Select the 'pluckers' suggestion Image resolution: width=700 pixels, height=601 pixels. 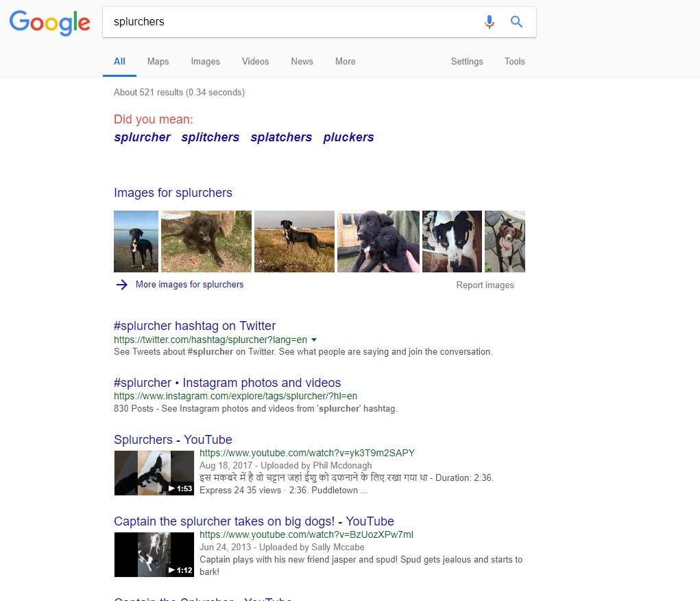coord(349,137)
